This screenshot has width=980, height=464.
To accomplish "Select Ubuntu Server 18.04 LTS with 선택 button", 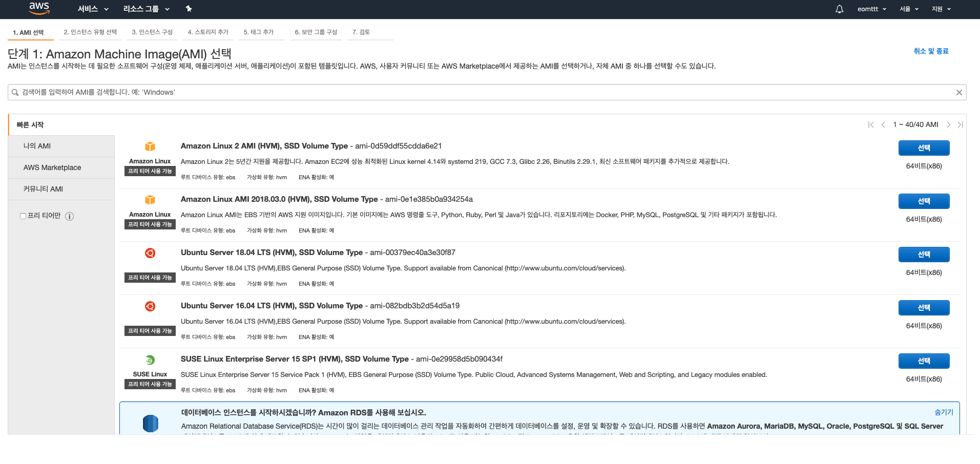I will point(924,255).
